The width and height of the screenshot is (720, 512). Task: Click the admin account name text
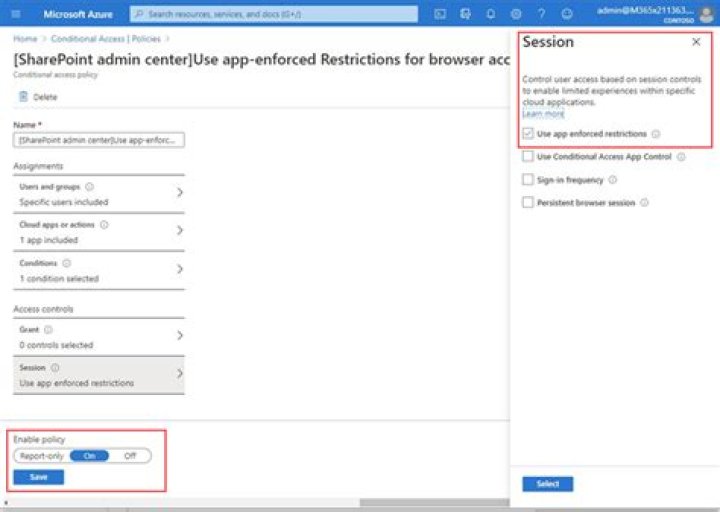(645, 10)
